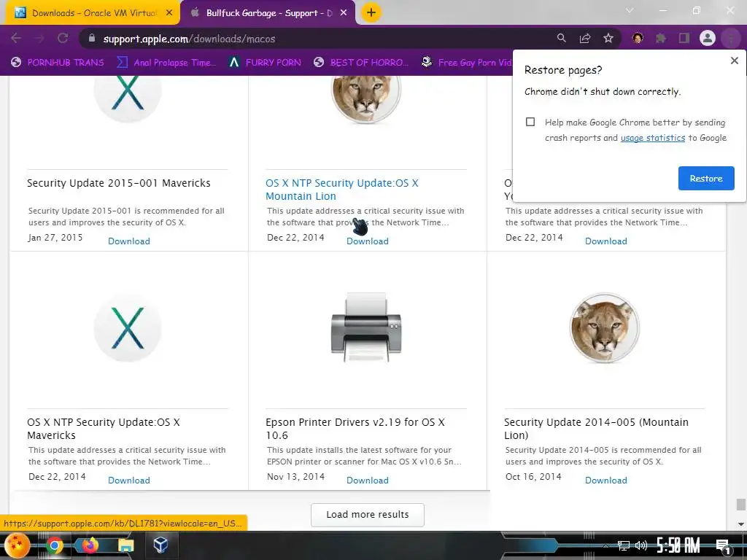747x560 pixels.
Task: Download Security Update 2015-001 Mavericks
Action: (x=128, y=241)
